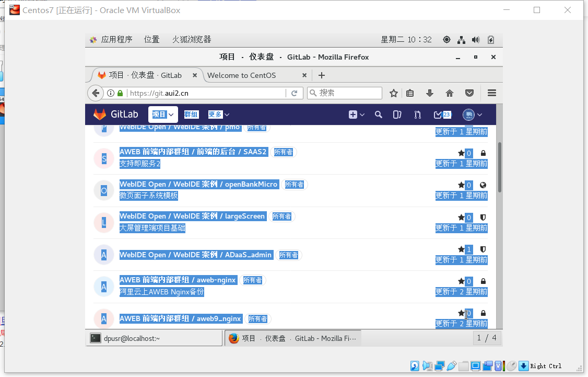Click VirtualBox network adapters status icon
Image resolution: width=588 pixels, height=377 pixels.
pos(440,366)
